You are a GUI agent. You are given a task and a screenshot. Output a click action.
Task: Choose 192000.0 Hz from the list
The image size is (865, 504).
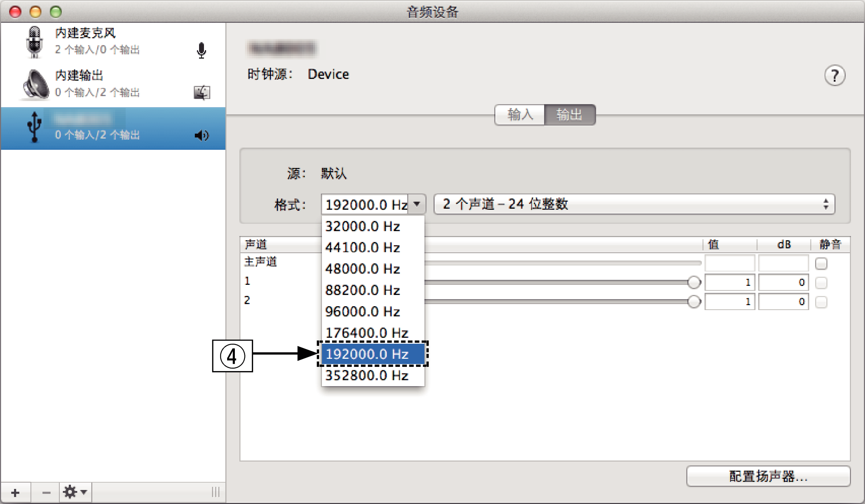coord(372,354)
